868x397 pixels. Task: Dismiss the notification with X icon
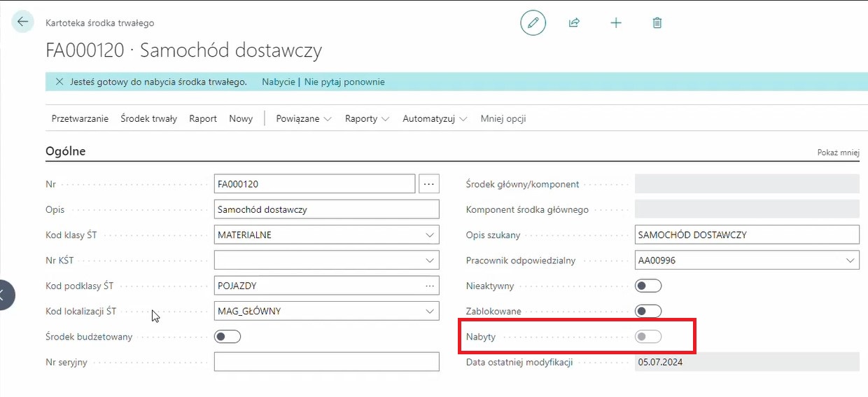[x=59, y=82]
